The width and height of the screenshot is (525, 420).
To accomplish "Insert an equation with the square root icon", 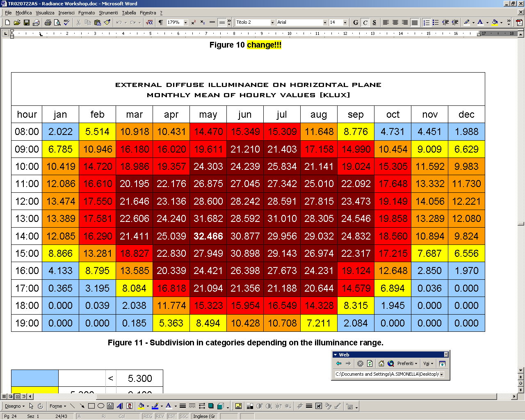I will click(x=149, y=23).
